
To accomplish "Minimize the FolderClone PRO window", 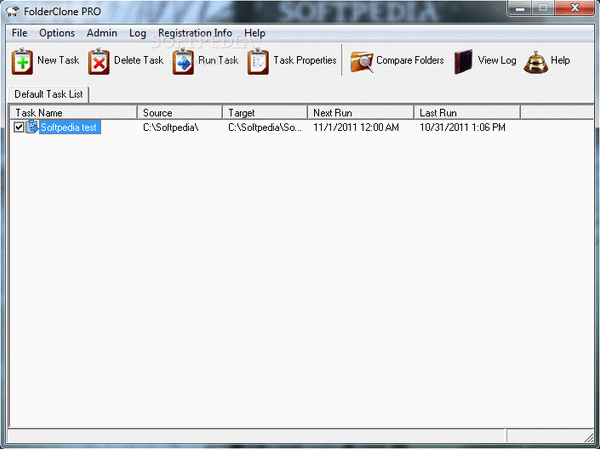I will [x=520, y=8].
